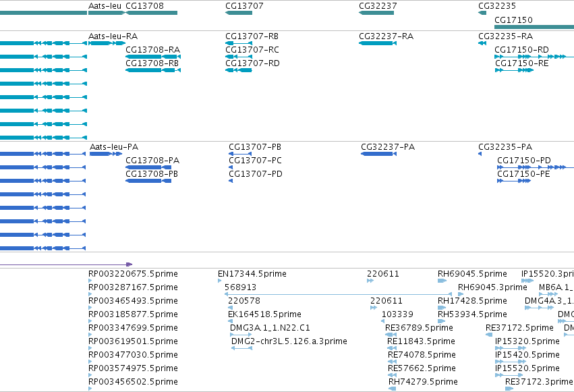574x392 pixels.
Task: Select EST RH69045.3prime
Action: tap(492, 287)
